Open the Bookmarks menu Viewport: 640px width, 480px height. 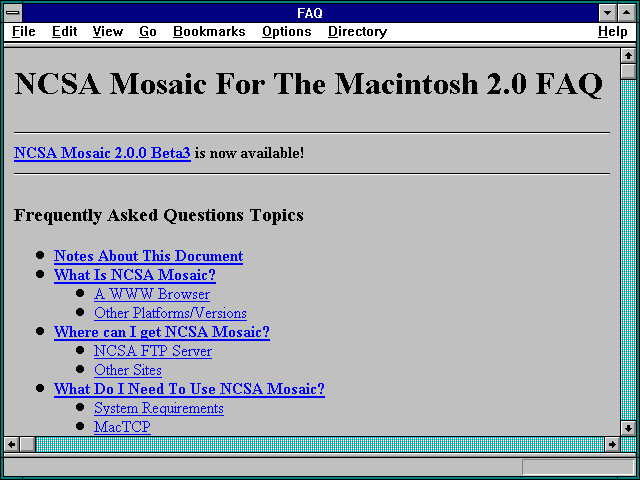[209, 32]
